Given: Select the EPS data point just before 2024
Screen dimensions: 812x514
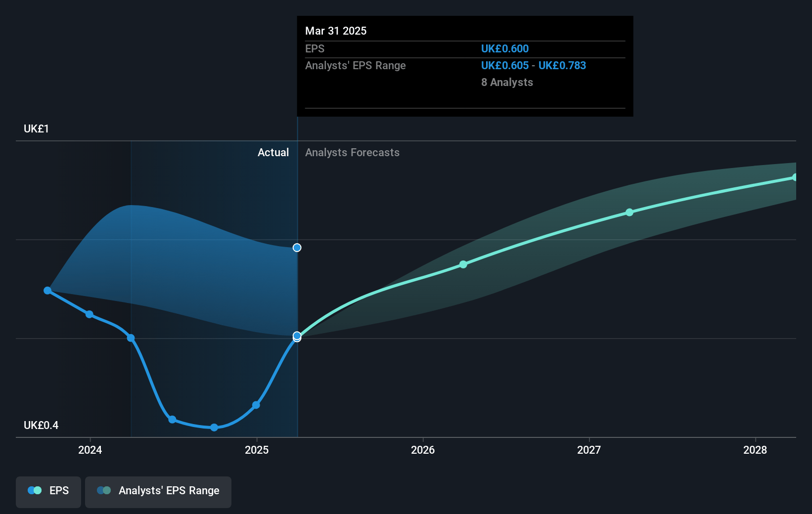Looking at the screenshot, I should (90, 314).
